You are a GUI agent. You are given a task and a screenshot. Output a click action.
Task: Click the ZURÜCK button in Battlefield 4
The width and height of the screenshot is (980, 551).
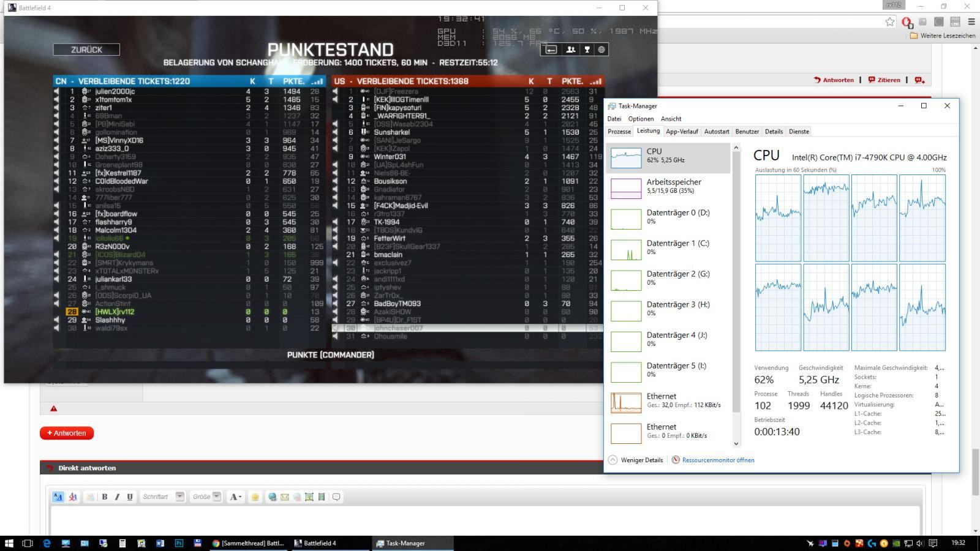click(x=86, y=50)
